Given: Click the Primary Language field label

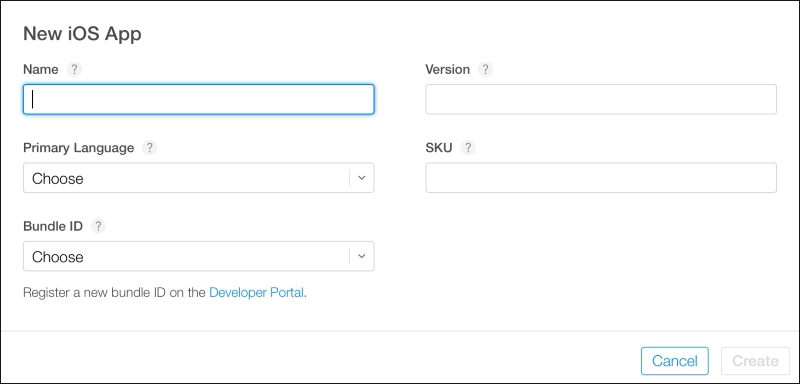Looking at the screenshot, I should pyautogui.click(x=79, y=148).
